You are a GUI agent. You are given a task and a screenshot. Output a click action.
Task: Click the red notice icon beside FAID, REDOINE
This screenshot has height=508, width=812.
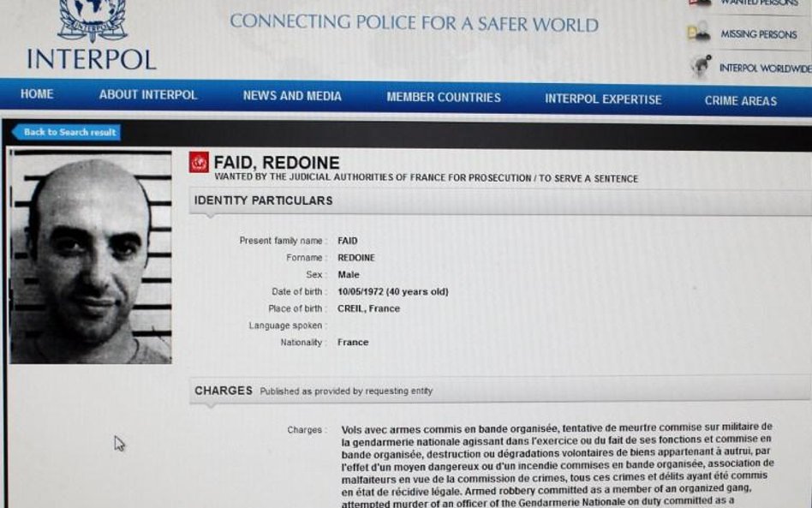(199, 162)
